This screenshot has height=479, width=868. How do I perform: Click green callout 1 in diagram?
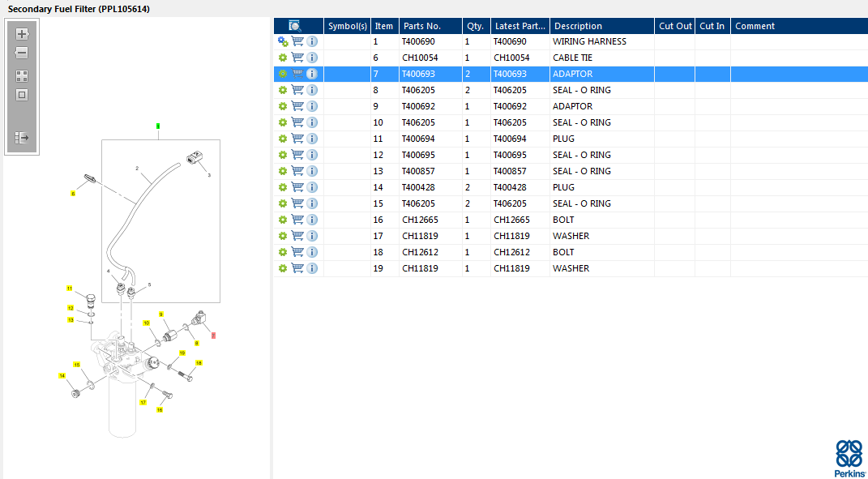pyautogui.click(x=158, y=126)
